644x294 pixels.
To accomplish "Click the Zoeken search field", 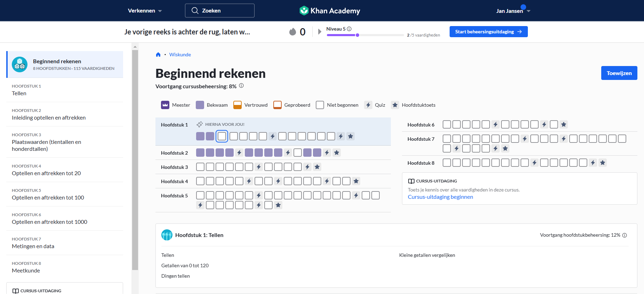I will pyautogui.click(x=220, y=10).
